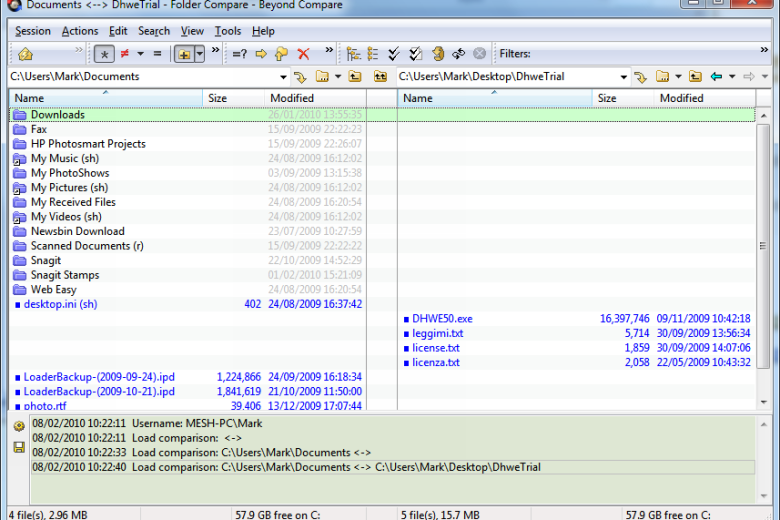Open the Search menu
This screenshot has height=520, width=780.
[154, 31]
